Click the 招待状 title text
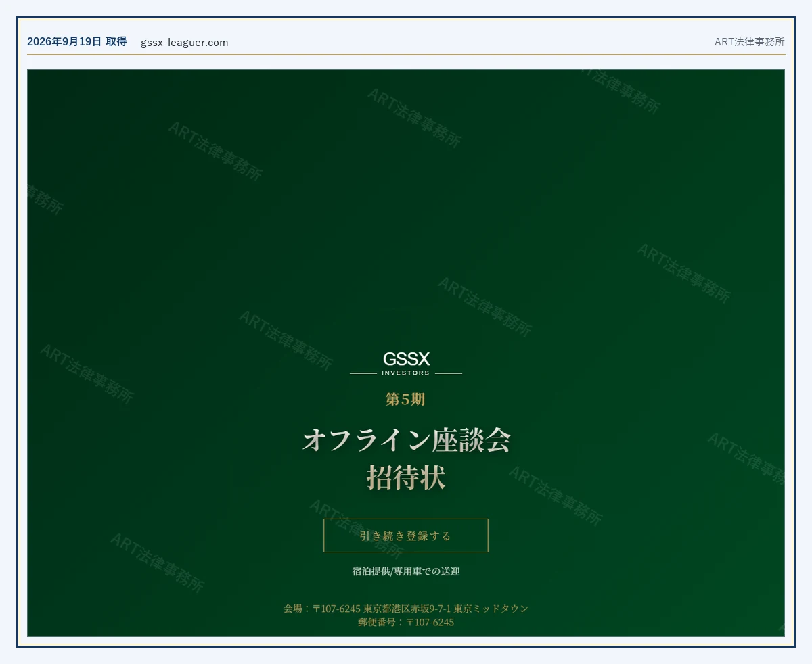 pyautogui.click(x=406, y=477)
